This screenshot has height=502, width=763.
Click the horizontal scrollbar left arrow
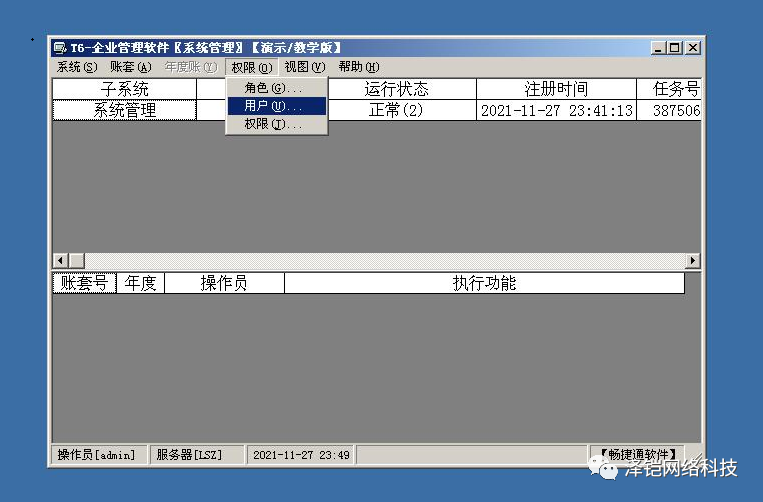(60, 261)
